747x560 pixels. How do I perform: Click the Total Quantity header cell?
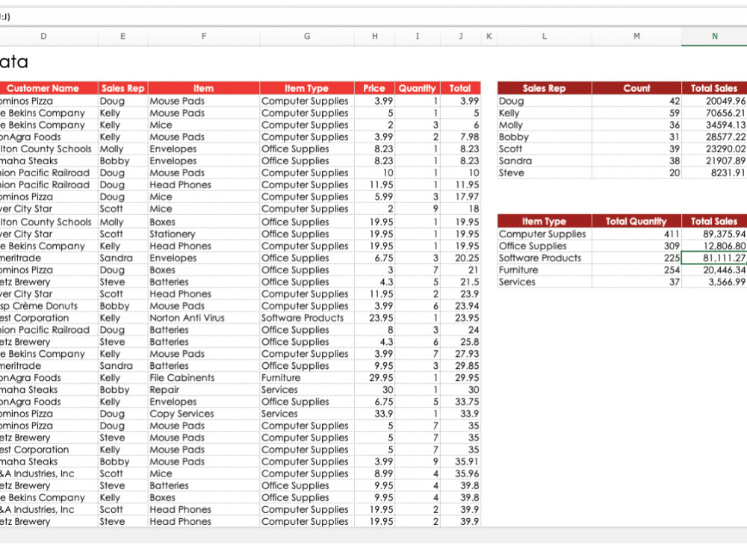click(636, 221)
